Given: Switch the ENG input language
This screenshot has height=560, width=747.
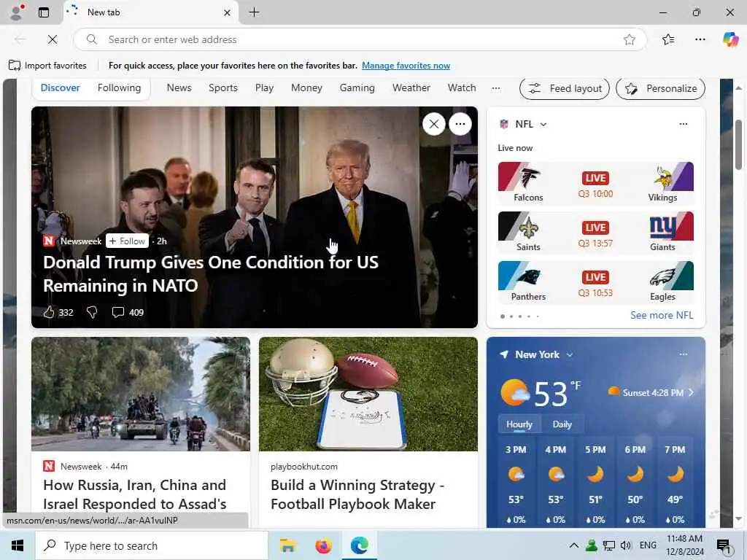Looking at the screenshot, I should pos(648,545).
